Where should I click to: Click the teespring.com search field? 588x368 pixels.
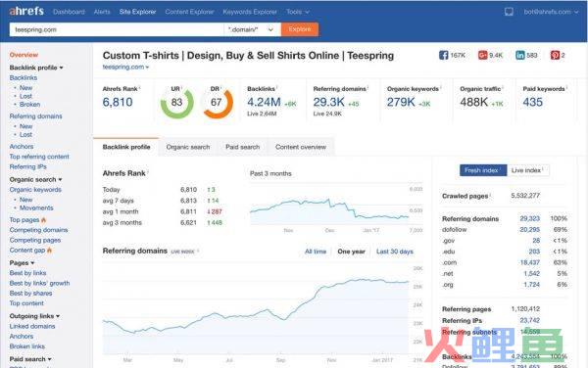(117, 29)
